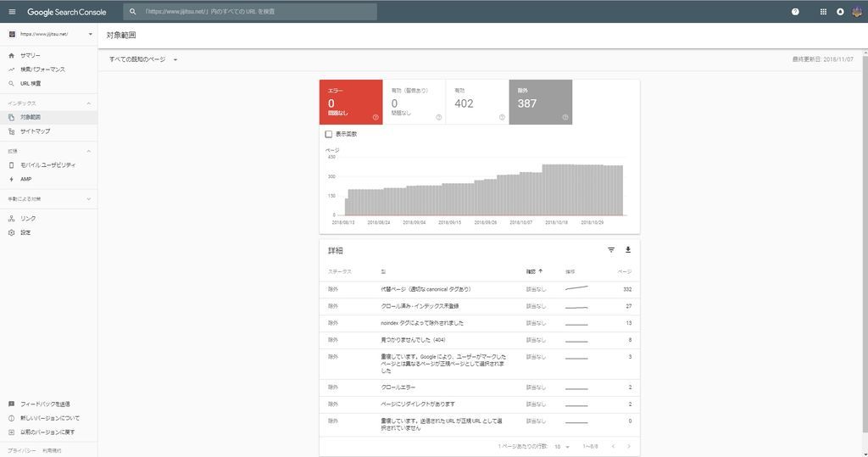Open the notifications icon in header

[x=840, y=12]
